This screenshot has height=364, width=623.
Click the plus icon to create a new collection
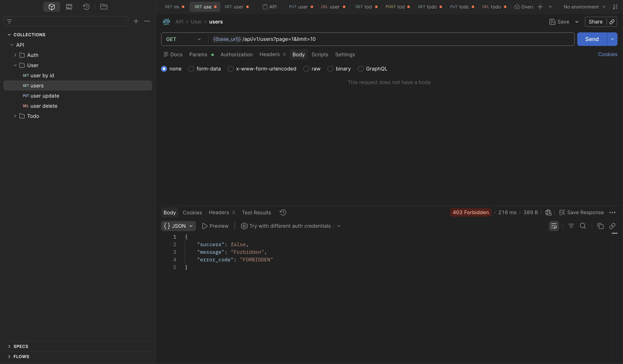click(136, 21)
